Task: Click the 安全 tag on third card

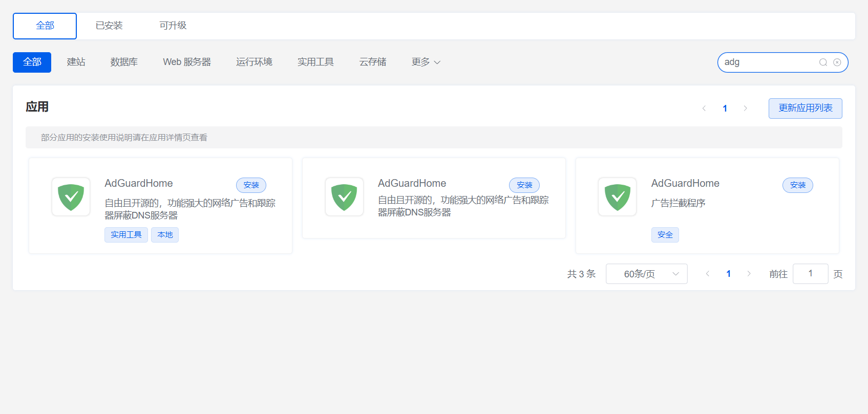Action: click(x=665, y=235)
